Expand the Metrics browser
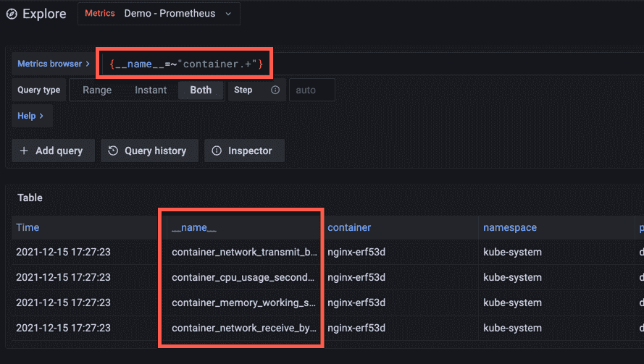 point(53,64)
